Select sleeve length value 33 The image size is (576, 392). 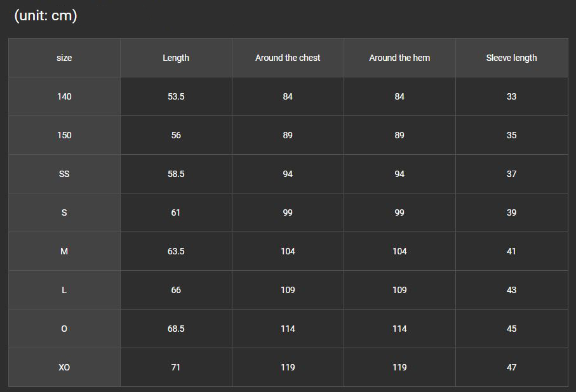click(x=512, y=96)
